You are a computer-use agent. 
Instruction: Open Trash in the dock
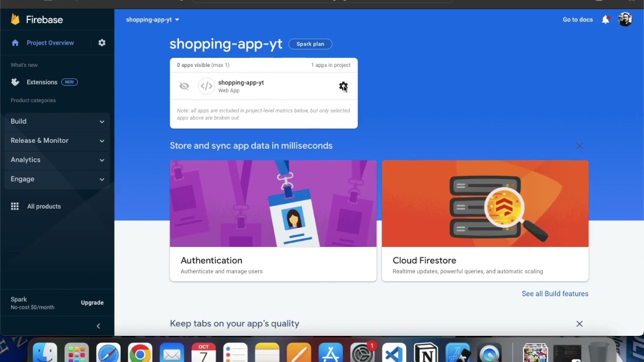click(599, 353)
